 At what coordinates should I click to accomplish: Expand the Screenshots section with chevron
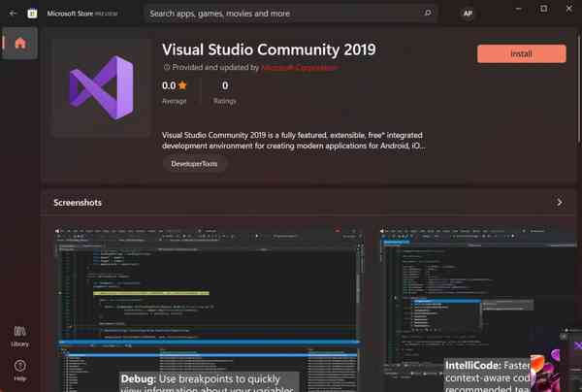point(559,203)
